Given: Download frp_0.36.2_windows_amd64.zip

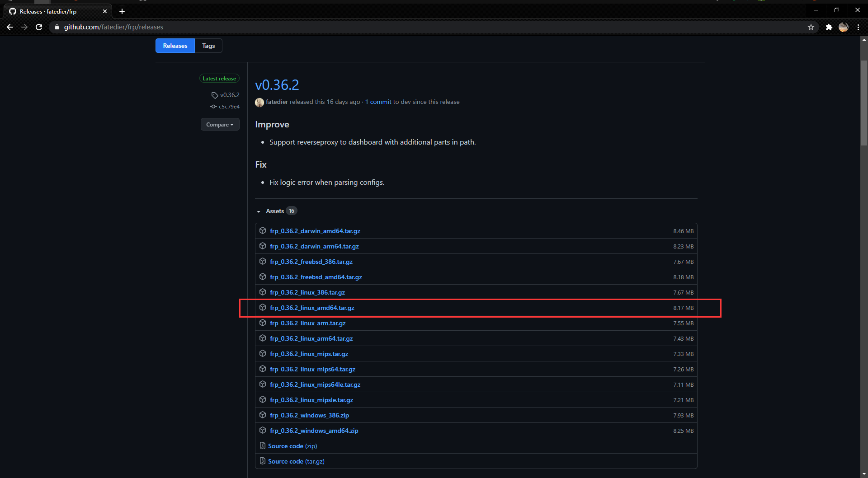Looking at the screenshot, I should tap(314, 431).
